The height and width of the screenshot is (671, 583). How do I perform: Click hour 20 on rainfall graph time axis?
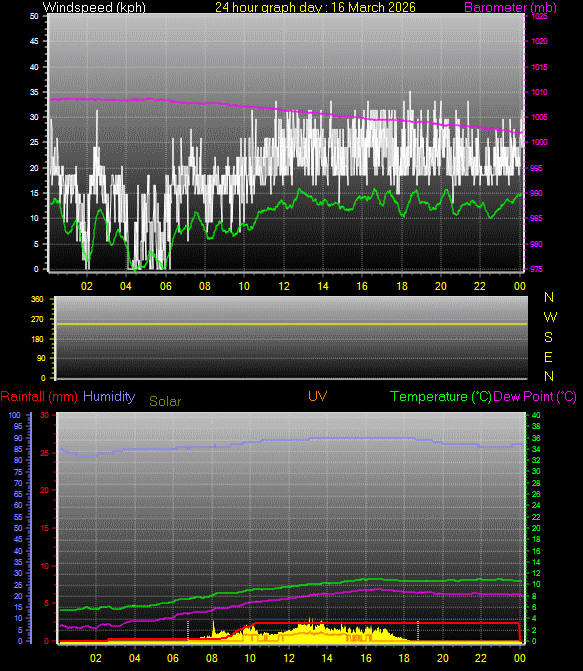click(443, 658)
